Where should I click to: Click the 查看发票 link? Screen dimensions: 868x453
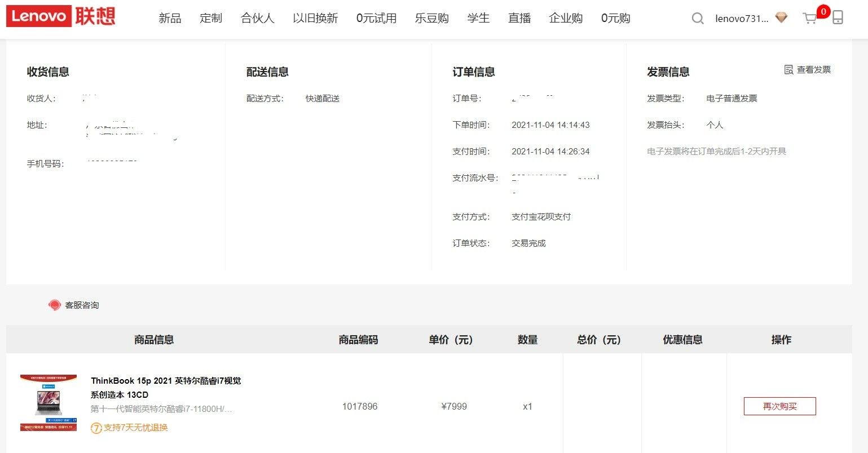coord(814,70)
